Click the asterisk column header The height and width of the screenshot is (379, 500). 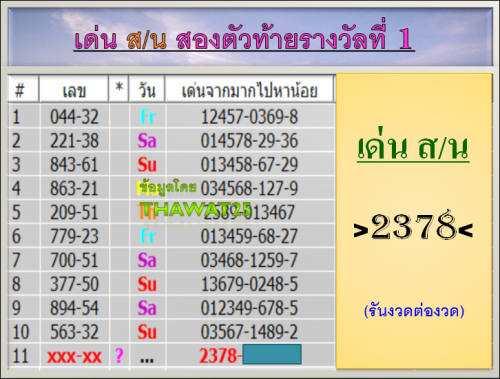(119, 89)
